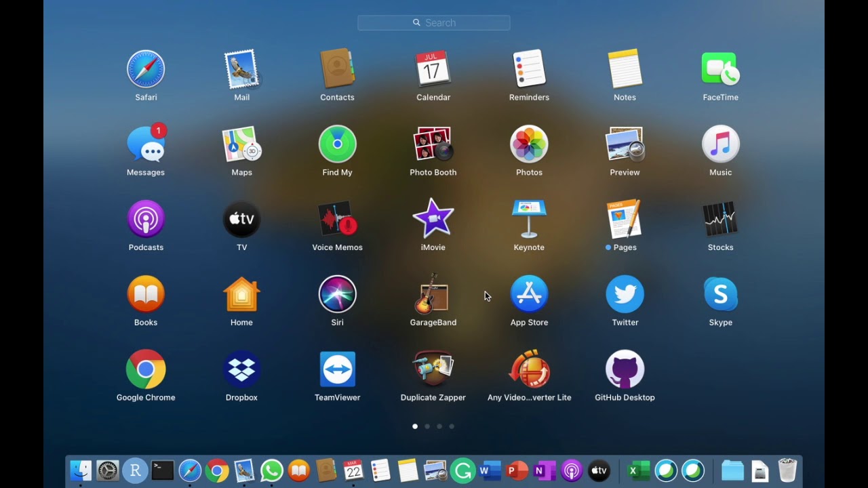This screenshot has height=488, width=868.
Task: Open GitHub Desktop
Action: pyautogui.click(x=625, y=369)
